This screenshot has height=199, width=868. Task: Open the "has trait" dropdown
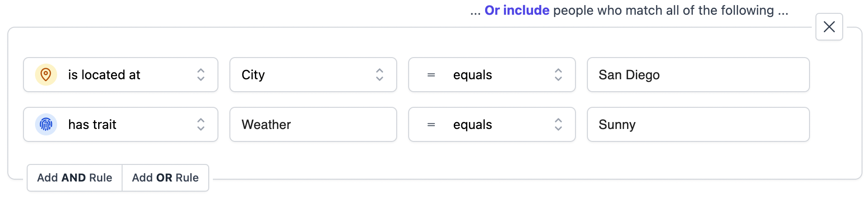(x=120, y=124)
